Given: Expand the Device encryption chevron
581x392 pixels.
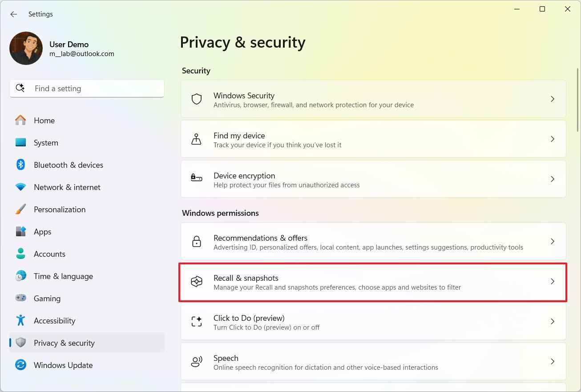Looking at the screenshot, I should click(553, 179).
